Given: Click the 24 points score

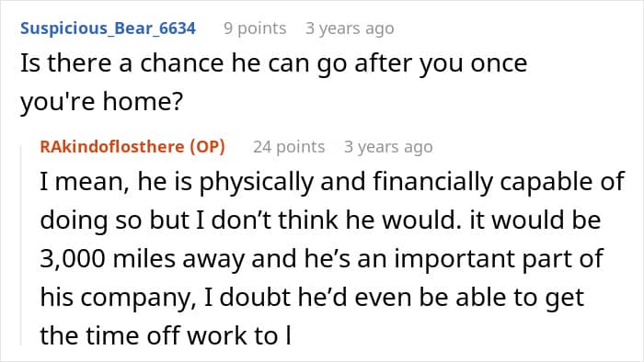Looking at the screenshot, I should pyautogui.click(x=289, y=147).
